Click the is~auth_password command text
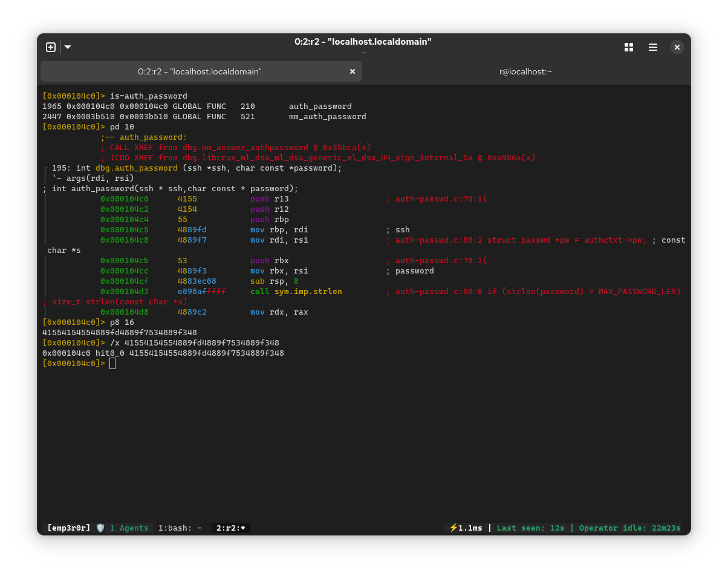The height and width of the screenshot is (576, 728). pos(149,96)
